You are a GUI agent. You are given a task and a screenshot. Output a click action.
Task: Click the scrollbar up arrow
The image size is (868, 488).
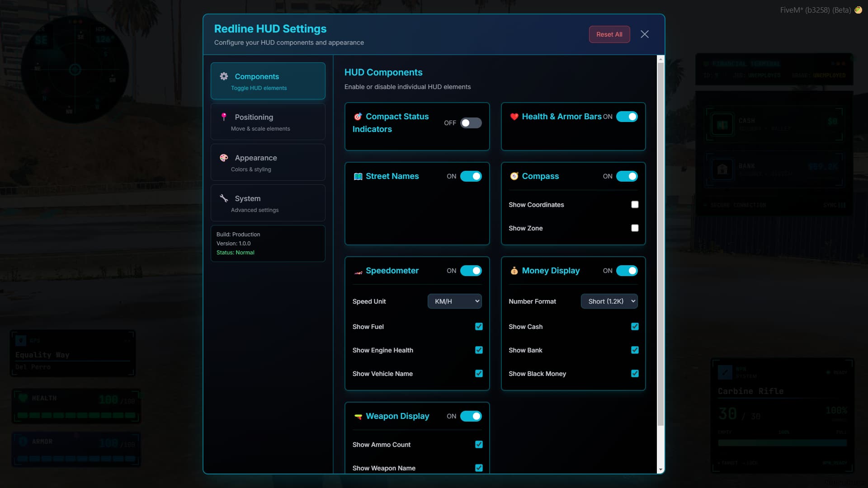click(660, 59)
